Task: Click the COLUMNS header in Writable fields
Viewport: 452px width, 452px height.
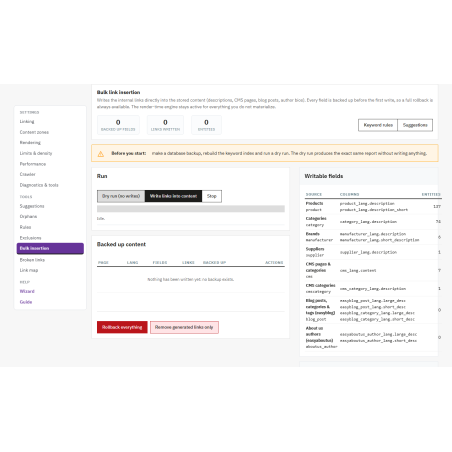Action: coord(349,194)
